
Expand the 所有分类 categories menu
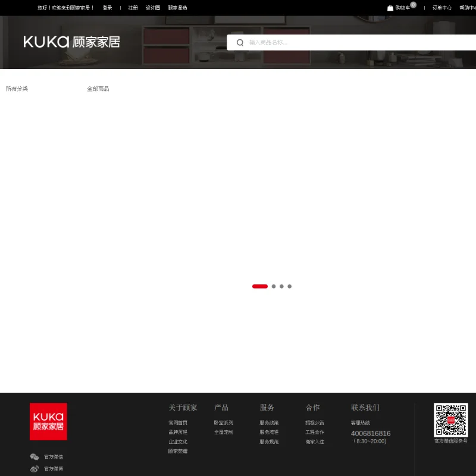click(17, 89)
